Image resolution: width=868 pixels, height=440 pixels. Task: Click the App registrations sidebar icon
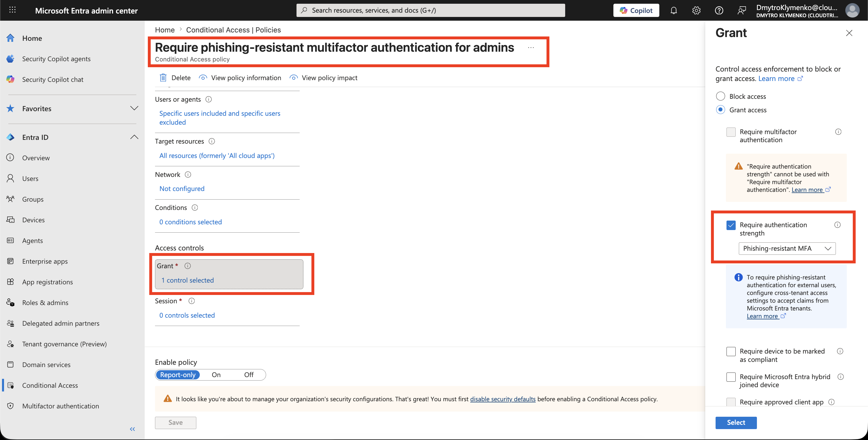[x=10, y=282]
